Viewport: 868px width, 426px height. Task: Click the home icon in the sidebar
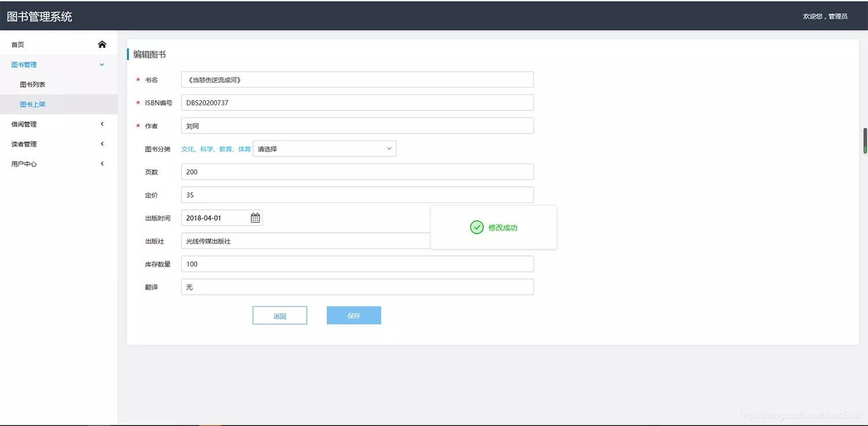(102, 45)
